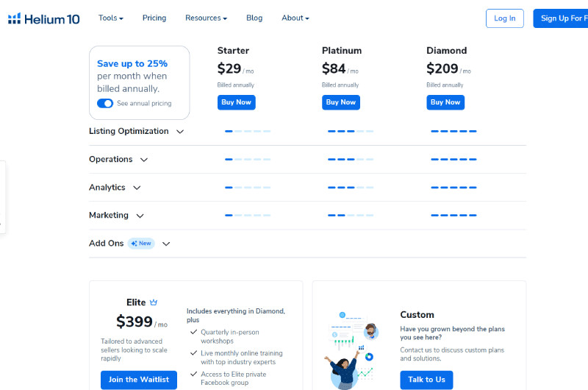588x390 pixels.
Task: Click the checkmark beside Live monthly online training
Action: tap(193, 352)
